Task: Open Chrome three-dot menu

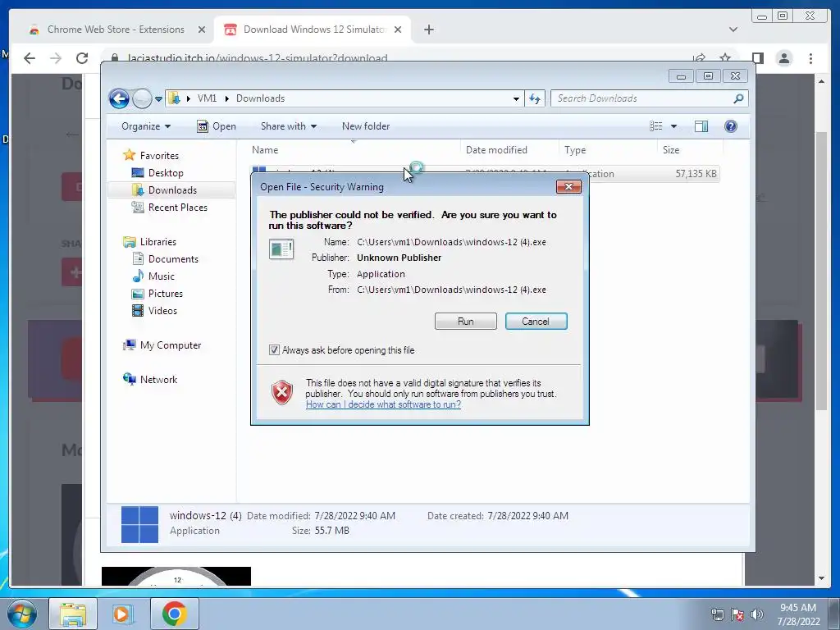Action: tap(810, 58)
